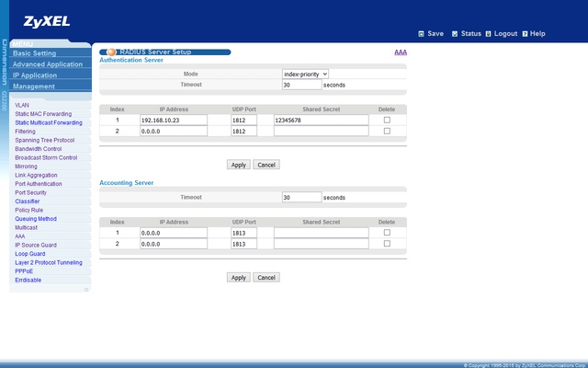
Task: Open Loop Guard
Action: tap(30, 254)
